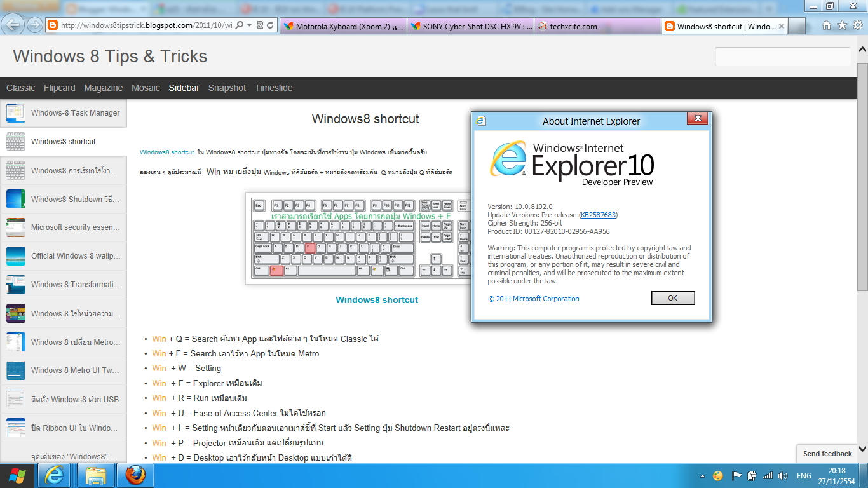Click the scrollbar up arrow
The height and width of the screenshot is (488, 868).
pos(862,50)
